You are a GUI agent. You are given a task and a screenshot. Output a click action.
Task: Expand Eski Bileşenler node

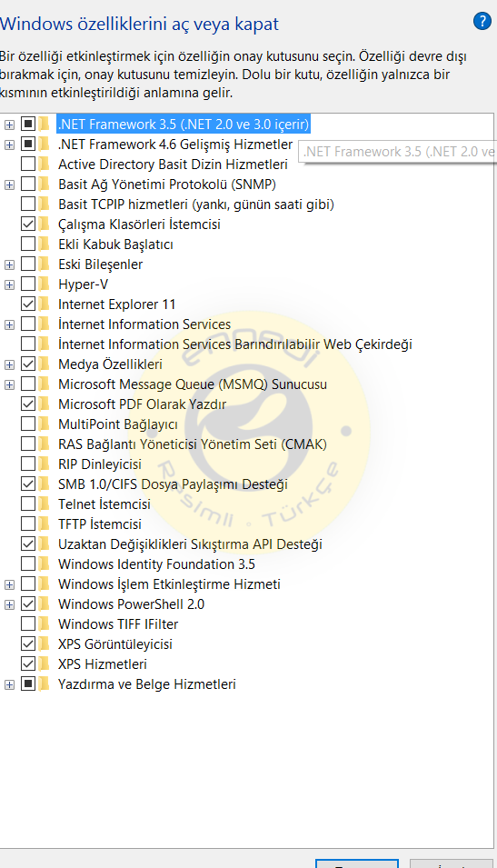tap(9, 264)
